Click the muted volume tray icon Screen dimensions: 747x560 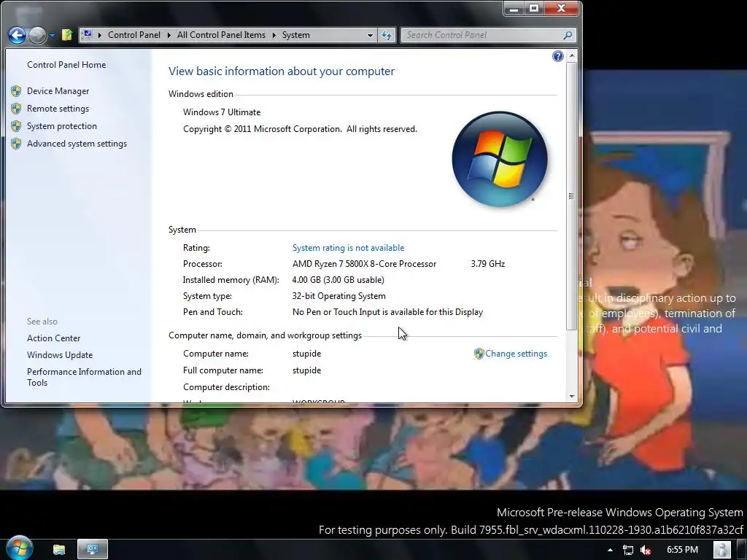click(x=646, y=550)
